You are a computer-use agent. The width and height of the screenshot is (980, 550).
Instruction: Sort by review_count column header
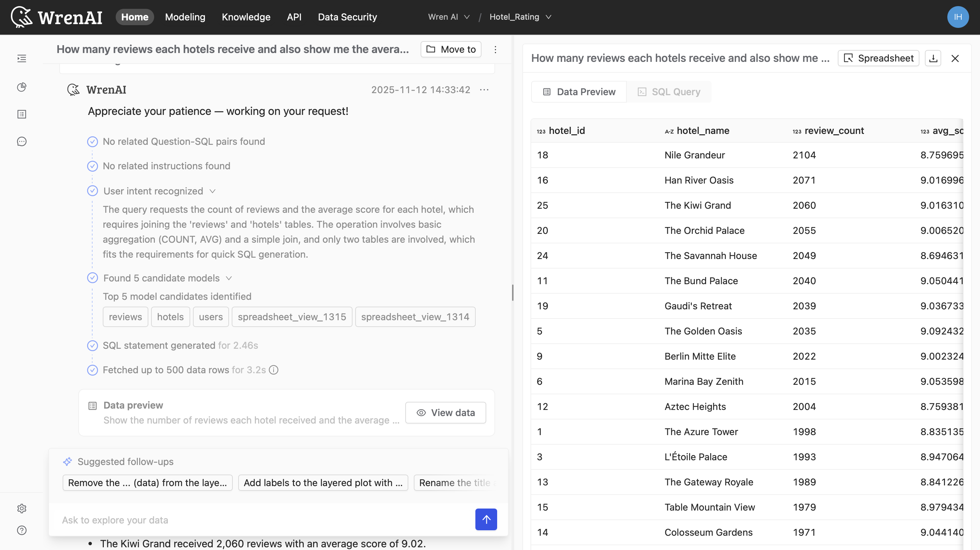point(834,131)
